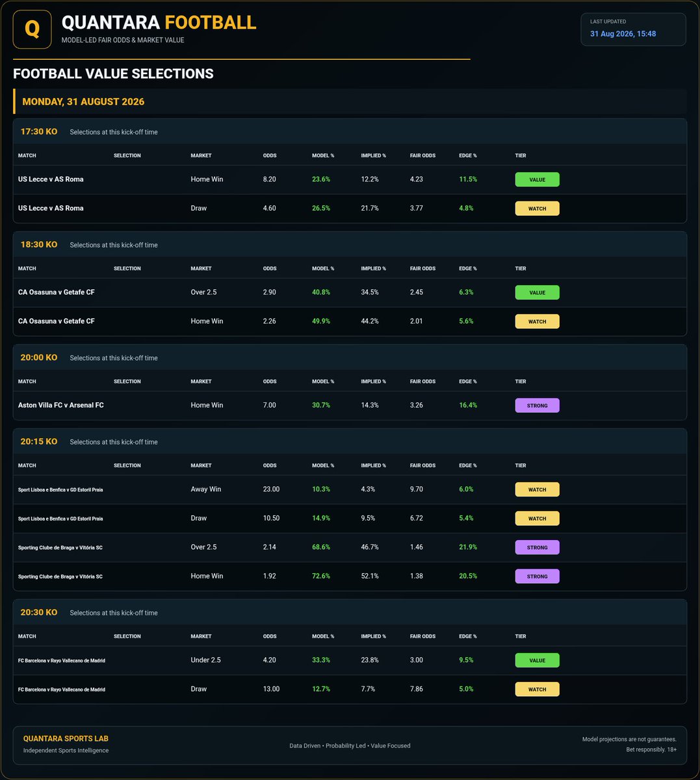Click the odds value 8.20
The height and width of the screenshot is (780, 700).
coord(269,179)
